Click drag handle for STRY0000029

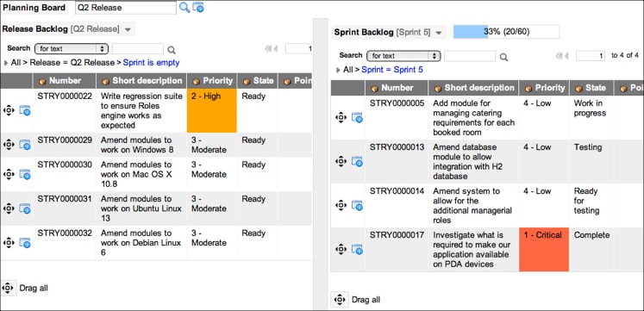click(9, 145)
